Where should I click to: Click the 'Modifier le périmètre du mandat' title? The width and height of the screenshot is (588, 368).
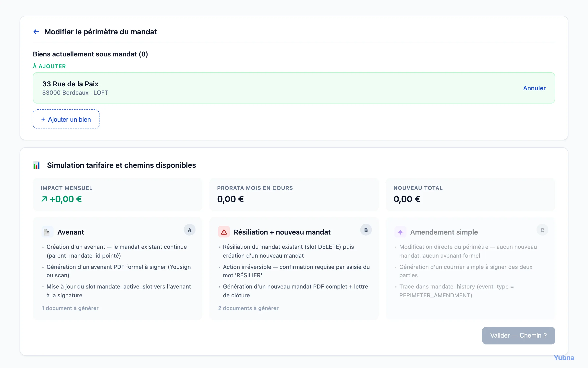tap(101, 32)
